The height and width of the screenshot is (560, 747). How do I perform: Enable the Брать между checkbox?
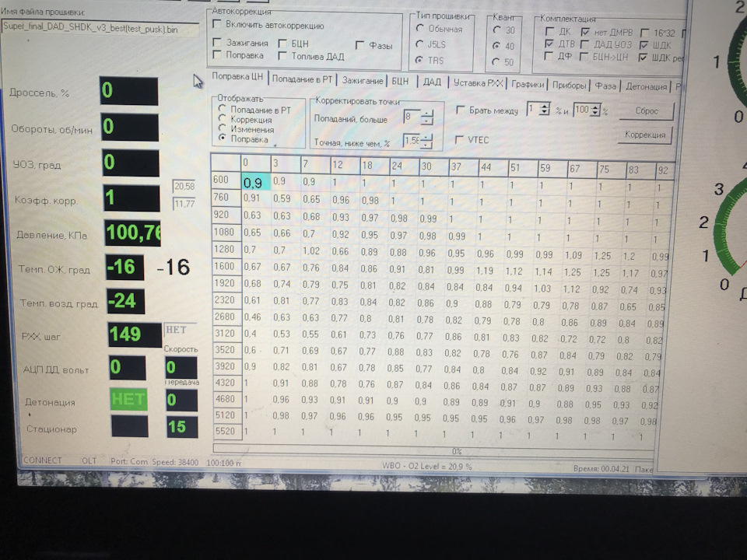[x=460, y=110]
